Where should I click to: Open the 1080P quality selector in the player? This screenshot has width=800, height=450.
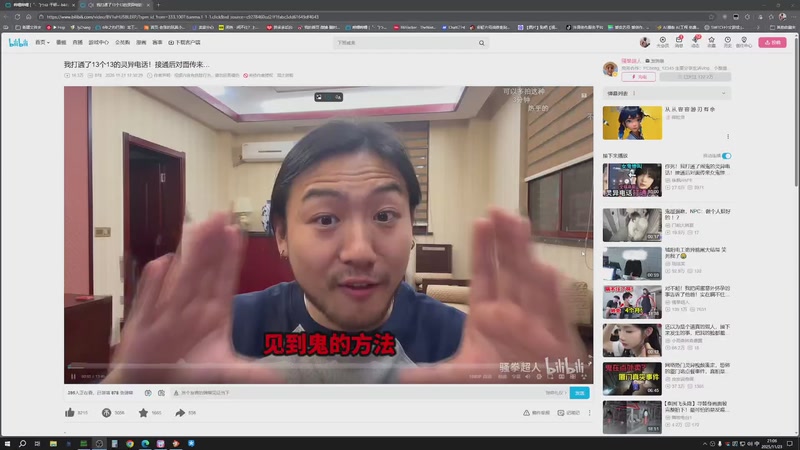tap(480, 377)
